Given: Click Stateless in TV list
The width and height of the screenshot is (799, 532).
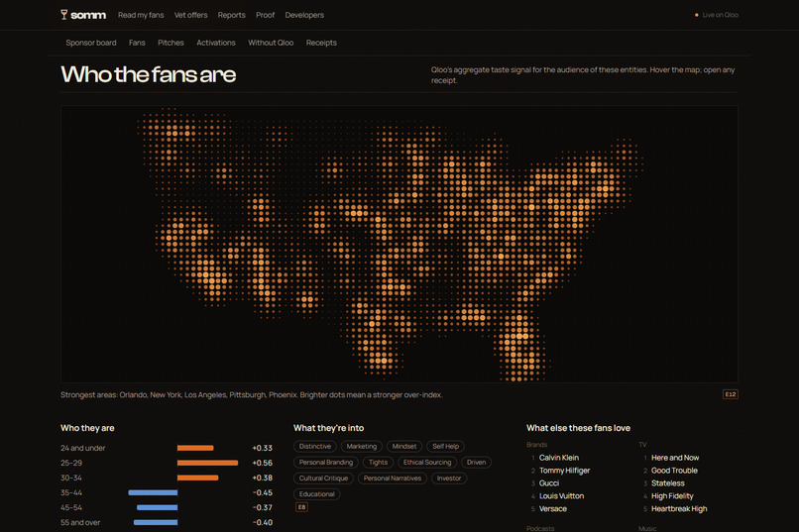Looking at the screenshot, I should (x=667, y=483).
